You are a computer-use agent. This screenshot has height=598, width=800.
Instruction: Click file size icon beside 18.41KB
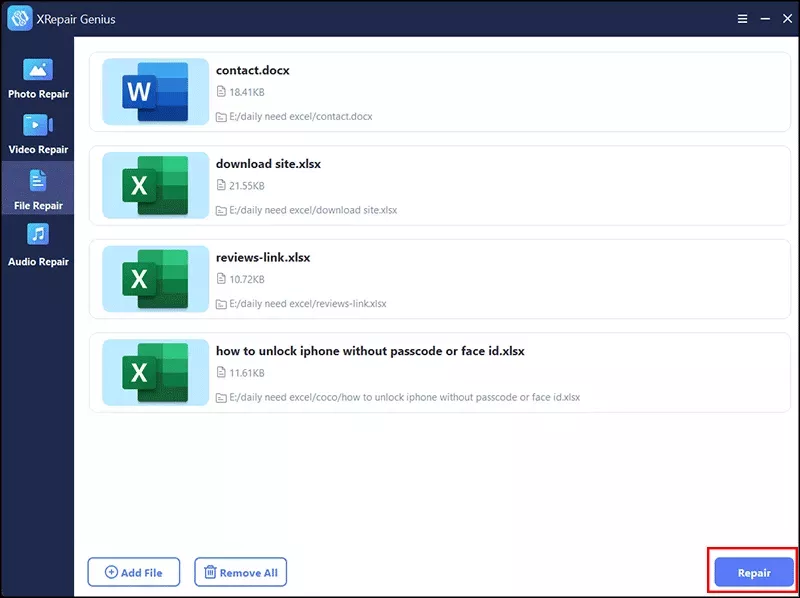(x=221, y=92)
